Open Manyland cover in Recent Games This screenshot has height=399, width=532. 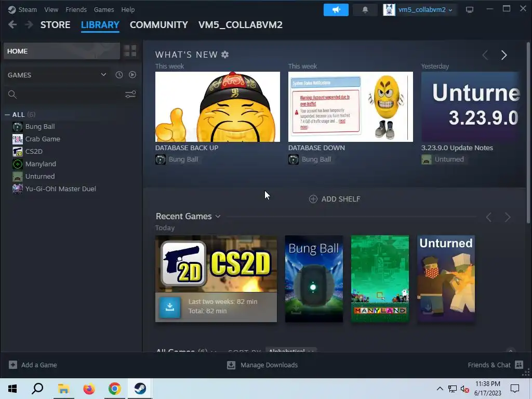380,278
